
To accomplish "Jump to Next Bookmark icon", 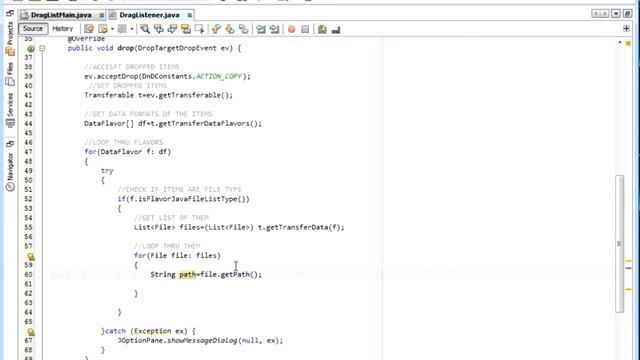I will click(x=230, y=29).
